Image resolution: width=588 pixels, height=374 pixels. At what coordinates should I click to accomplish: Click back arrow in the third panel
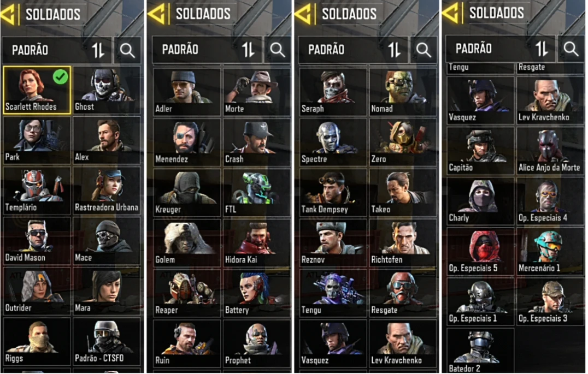click(304, 14)
